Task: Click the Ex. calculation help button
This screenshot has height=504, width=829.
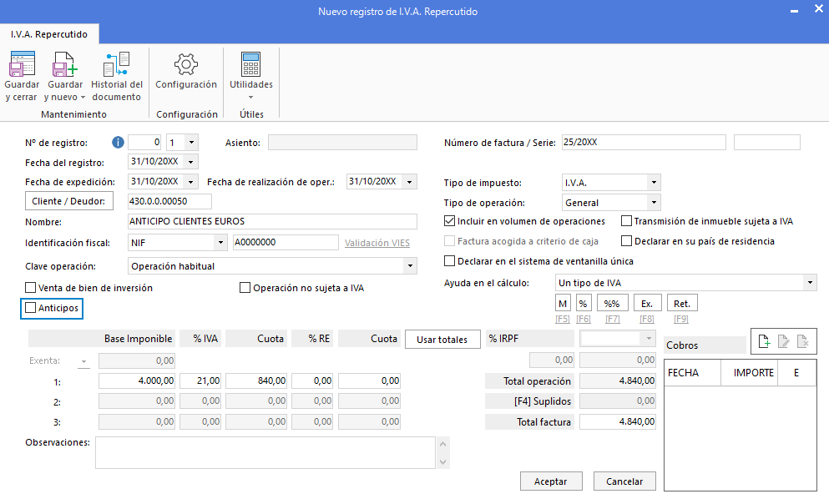Action: click(x=647, y=303)
